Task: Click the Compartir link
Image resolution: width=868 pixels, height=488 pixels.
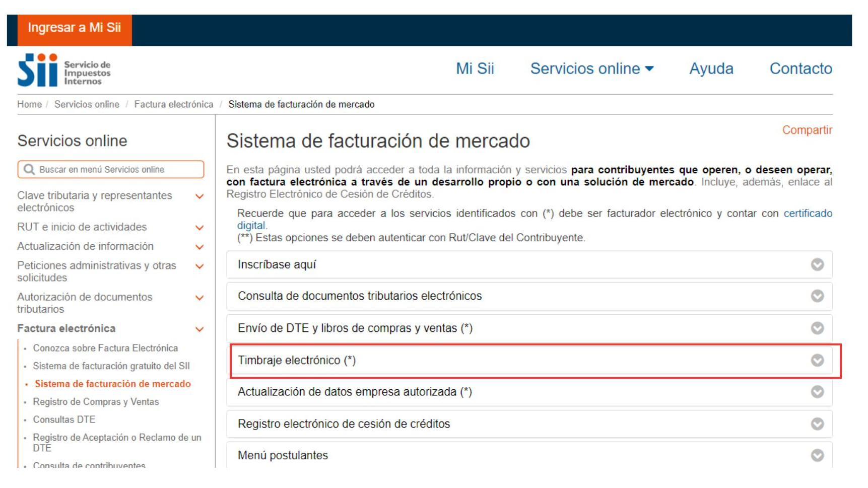Action: pos(807,130)
